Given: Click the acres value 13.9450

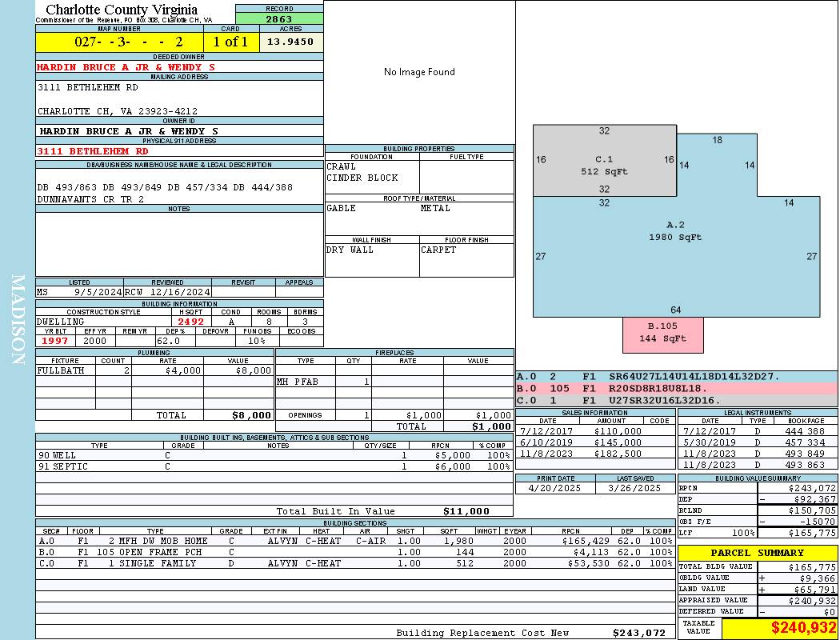Looking at the screenshot, I should coord(291,42).
